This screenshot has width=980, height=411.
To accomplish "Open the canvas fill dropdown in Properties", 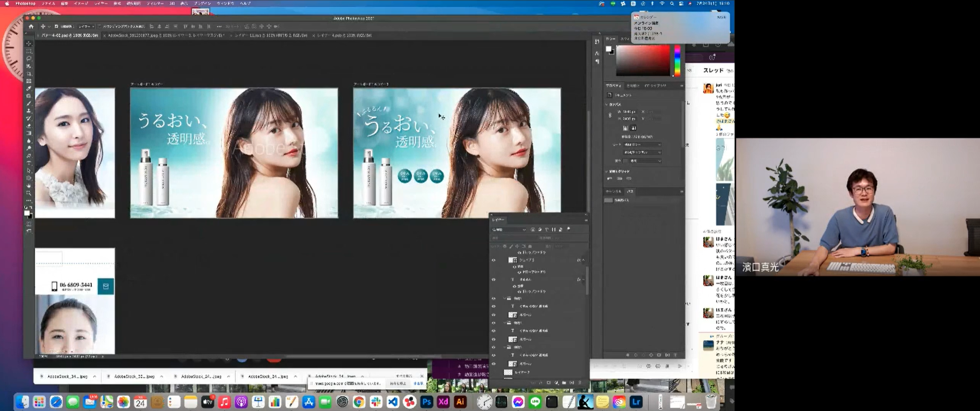I will 645,161.
